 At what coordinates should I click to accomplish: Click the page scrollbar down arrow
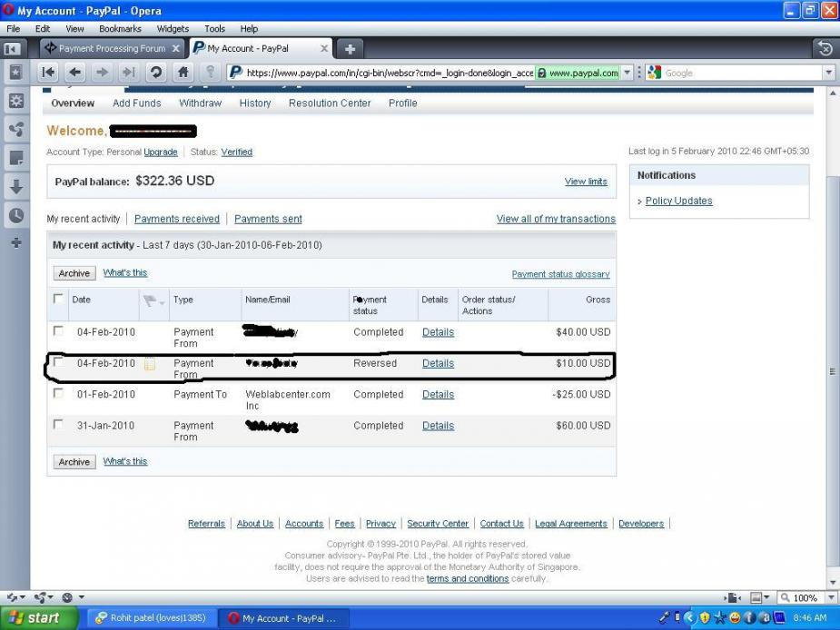pos(832,582)
